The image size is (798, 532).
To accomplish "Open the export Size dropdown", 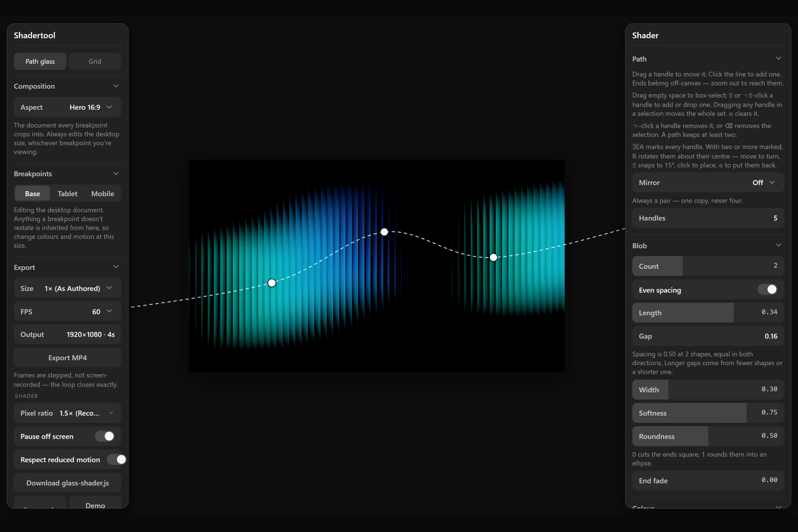I will [x=68, y=288].
